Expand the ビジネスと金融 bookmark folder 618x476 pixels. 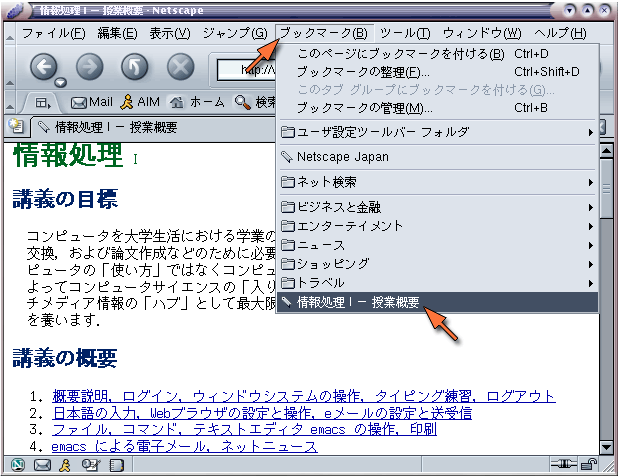click(437, 207)
